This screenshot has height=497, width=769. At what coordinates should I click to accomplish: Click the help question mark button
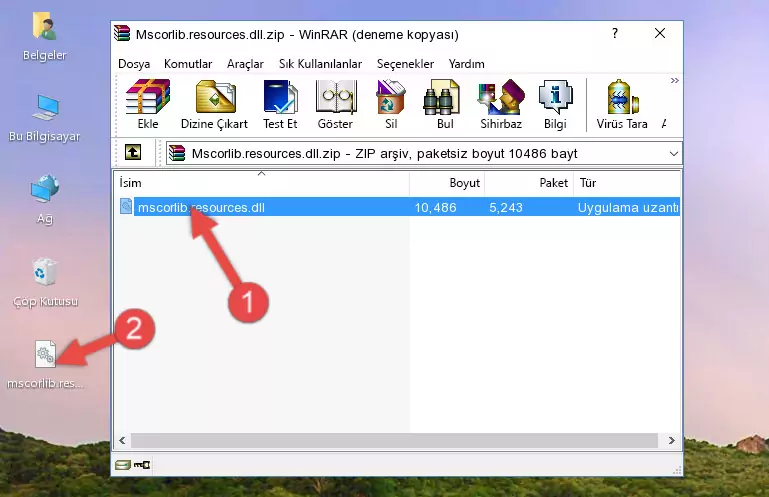(615, 33)
